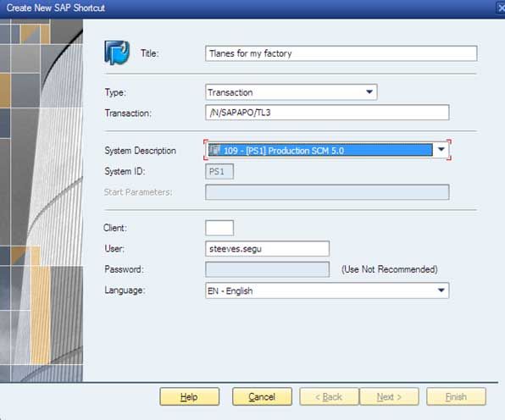505x420 pixels.
Task: Click the 'System Description' label
Action: [140, 151]
